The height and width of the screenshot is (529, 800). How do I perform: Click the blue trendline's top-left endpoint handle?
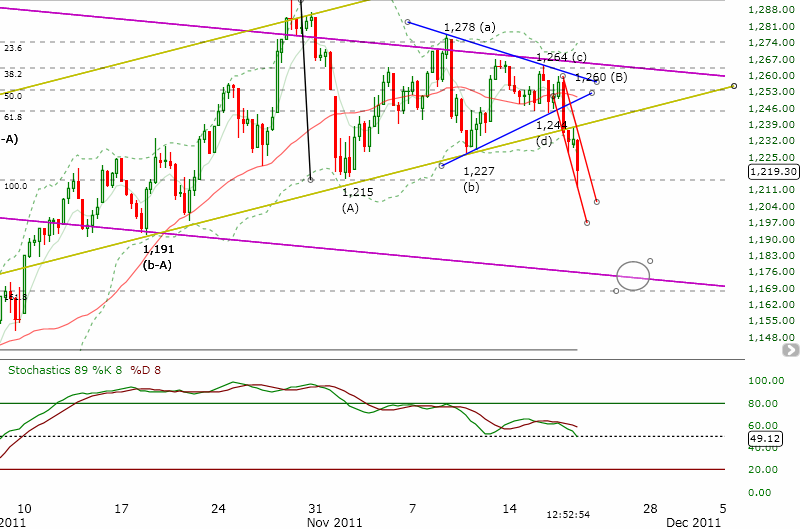coord(407,22)
